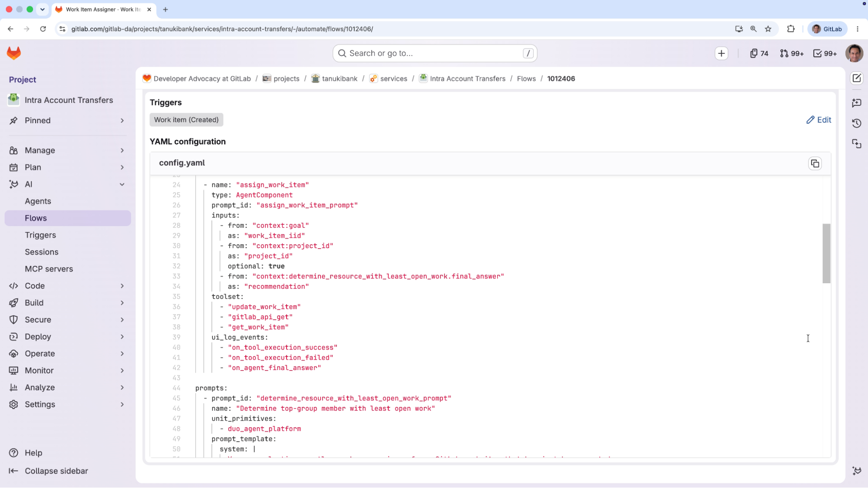Screen dimensions: 868x488
Task: Open tab search dropdown arrow
Action: coord(43,10)
